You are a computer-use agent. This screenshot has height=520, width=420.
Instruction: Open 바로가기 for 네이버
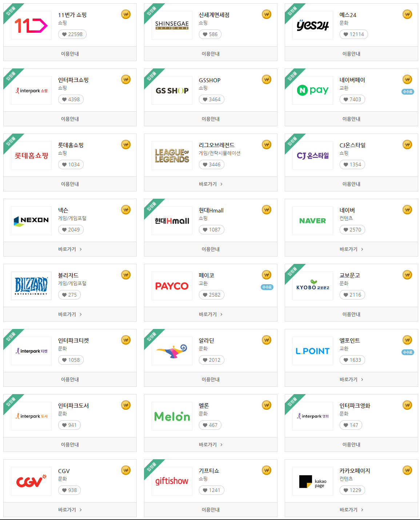[x=351, y=249]
